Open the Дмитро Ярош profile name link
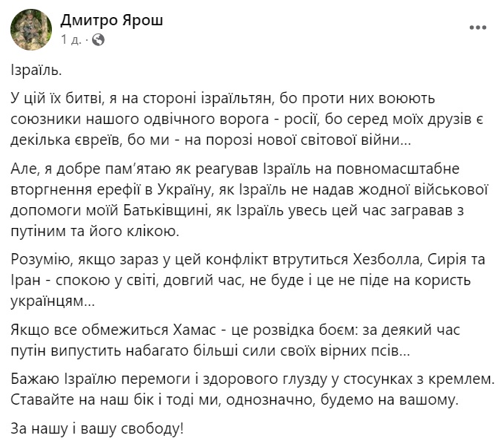 pyautogui.click(x=111, y=21)
